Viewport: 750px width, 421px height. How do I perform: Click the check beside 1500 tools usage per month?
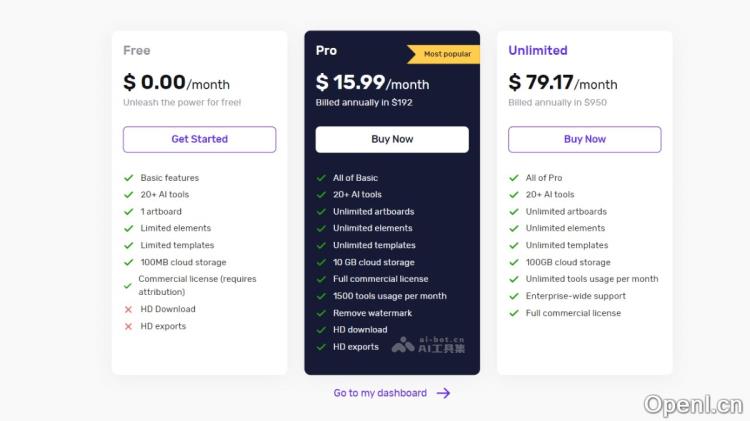[x=321, y=296]
